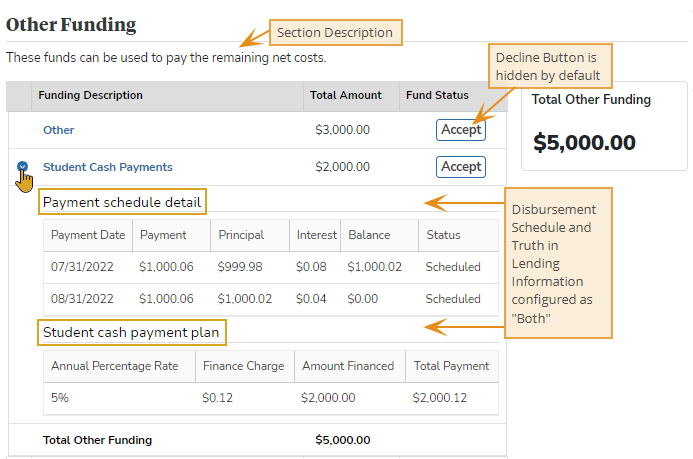This screenshot has height=459, width=693.
Task: Click the Finance Charge column header
Action: pyautogui.click(x=243, y=366)
